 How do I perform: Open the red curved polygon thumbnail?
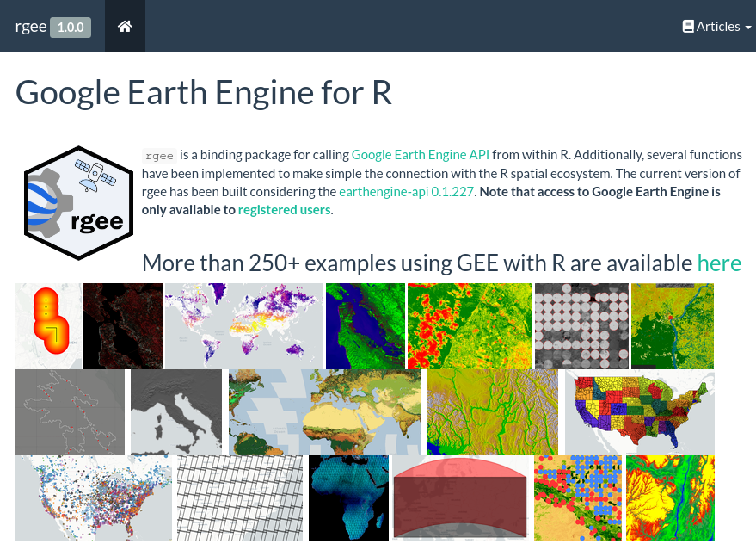[x=460, y=498]
